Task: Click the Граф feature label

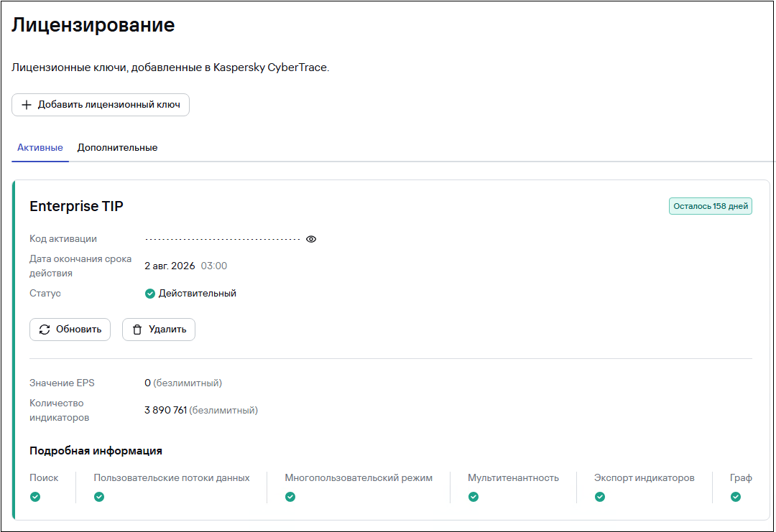Action: pyautogui.click(x=741, y=478)
